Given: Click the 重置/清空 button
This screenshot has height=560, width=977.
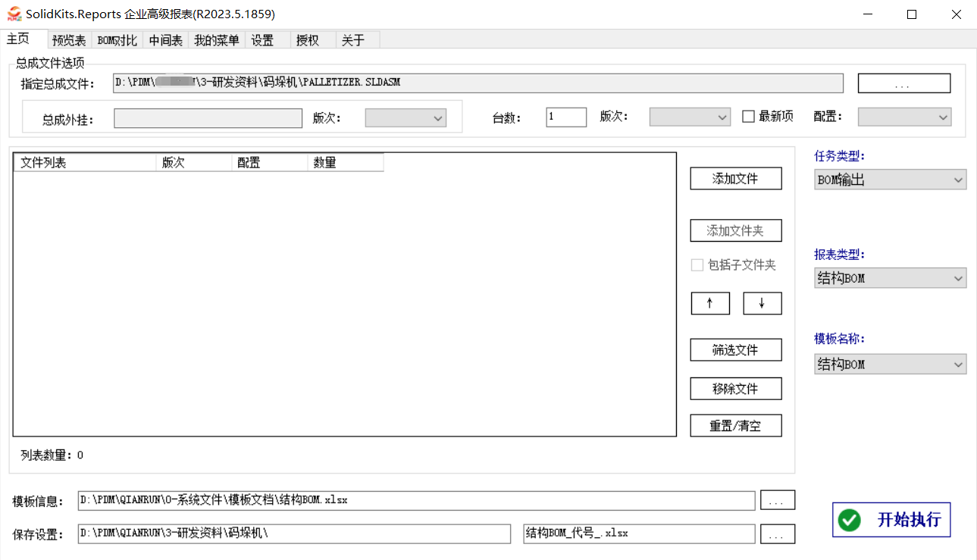Looking at the screenshot, I should click(735, 426).
